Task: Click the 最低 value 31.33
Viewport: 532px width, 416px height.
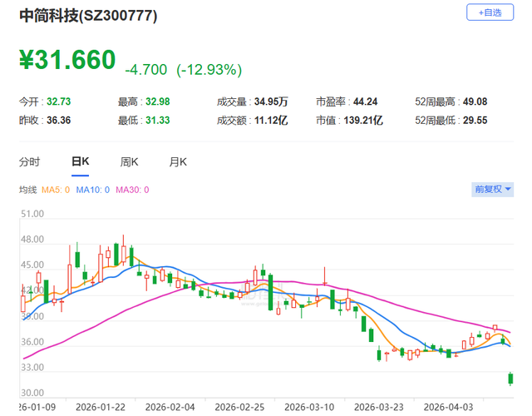Action: [x=158, y=120]
